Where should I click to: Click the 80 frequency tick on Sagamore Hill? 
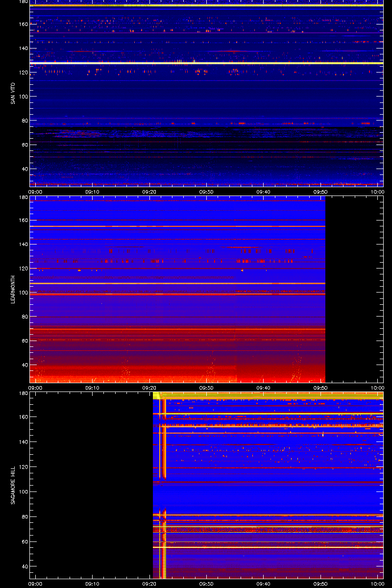[24, 516]
